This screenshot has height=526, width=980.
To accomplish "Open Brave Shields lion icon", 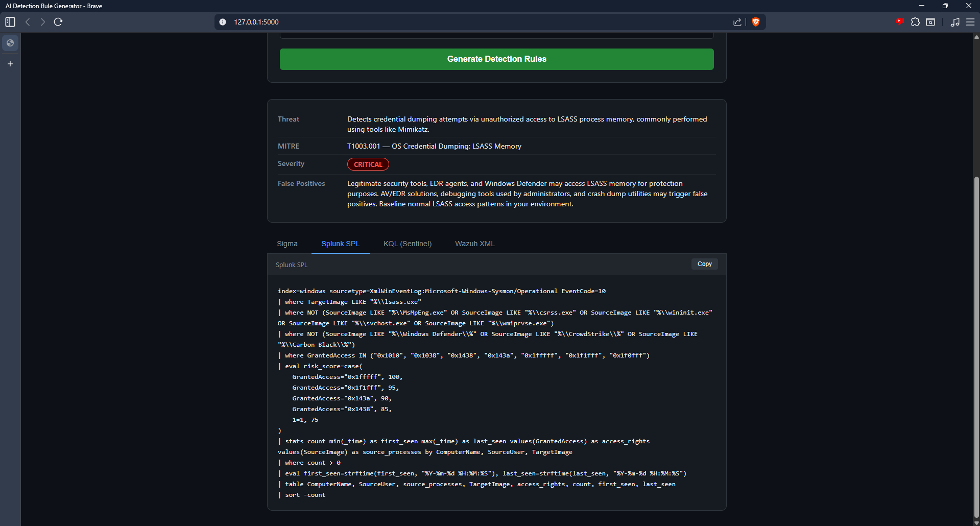I will coord(756,22).
